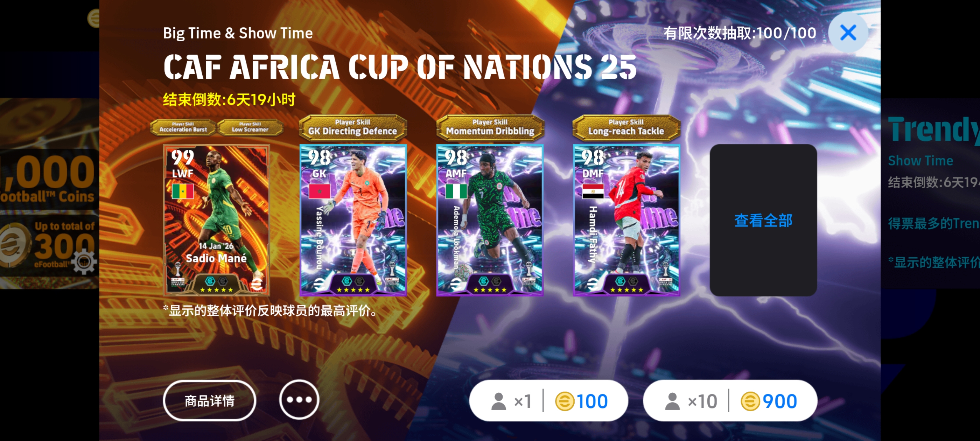
Task: Switch to the eFootball Coins banner on left
Action: point(49,193)
